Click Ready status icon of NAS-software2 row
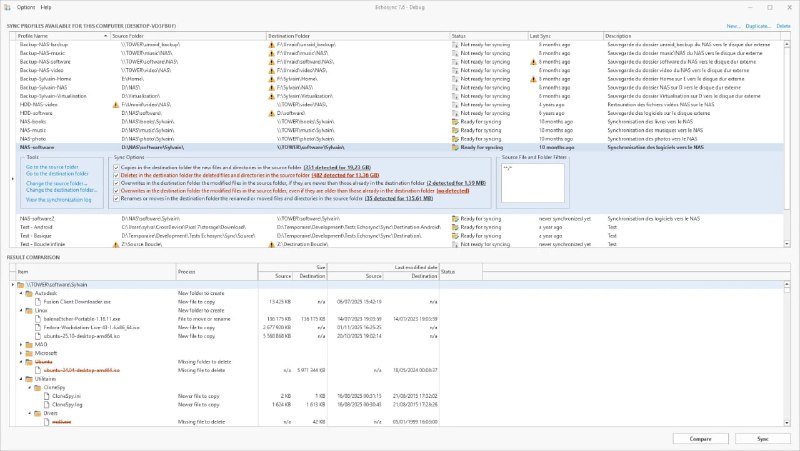 pos(455,218)
